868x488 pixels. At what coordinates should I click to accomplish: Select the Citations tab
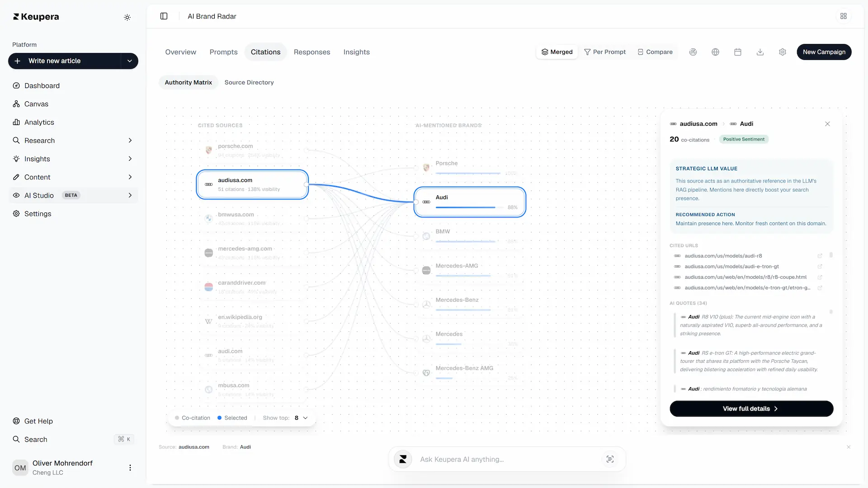265,52
